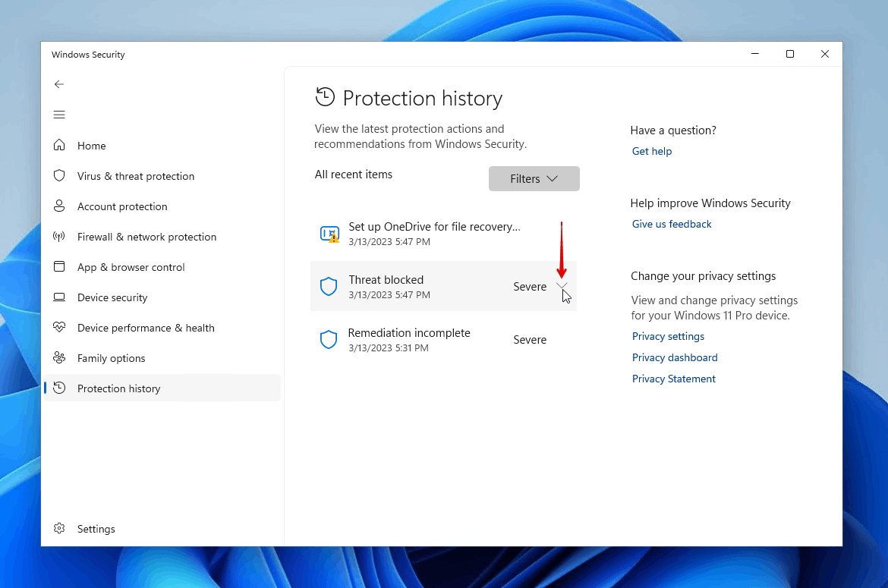The width and height of the screenshot is (888, 588).
Task: Click the Severe label on Threat blocked
Action: (530, 286)
